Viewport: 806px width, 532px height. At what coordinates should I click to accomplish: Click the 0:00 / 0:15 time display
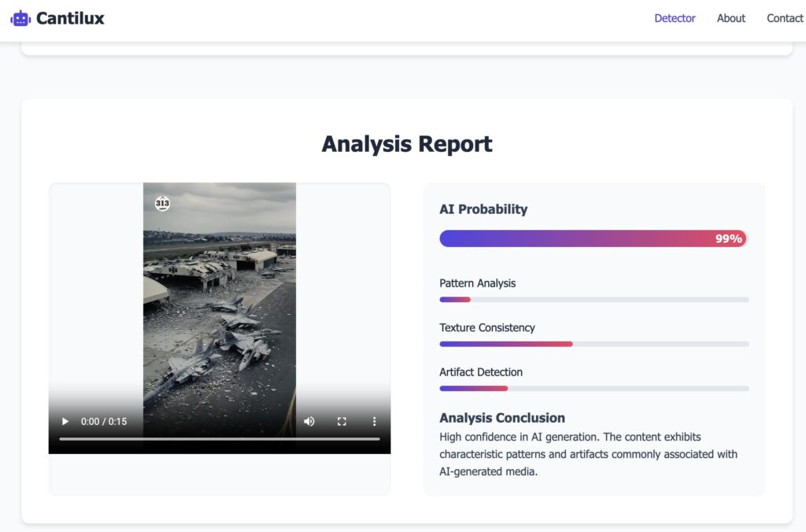point(104,422)
